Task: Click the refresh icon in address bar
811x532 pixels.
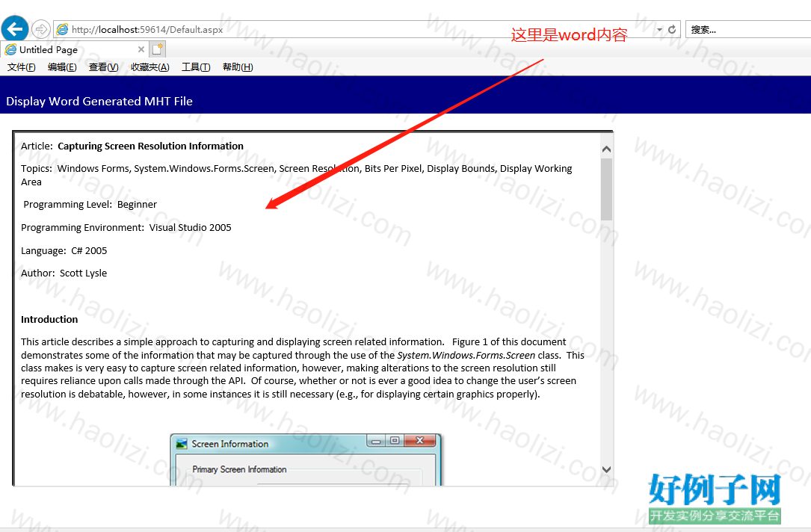Action: (672, 29)
